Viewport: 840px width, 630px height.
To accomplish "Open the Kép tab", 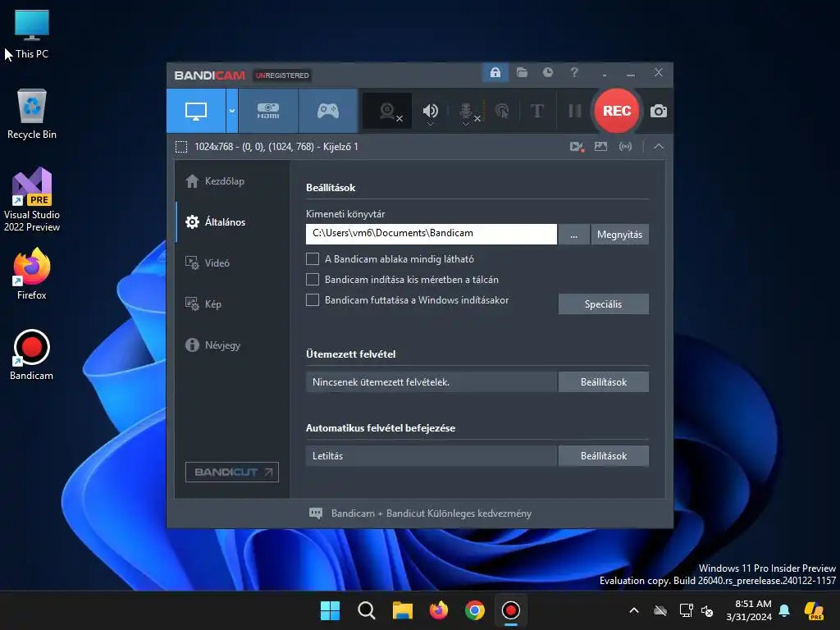I will coord(232,304).
